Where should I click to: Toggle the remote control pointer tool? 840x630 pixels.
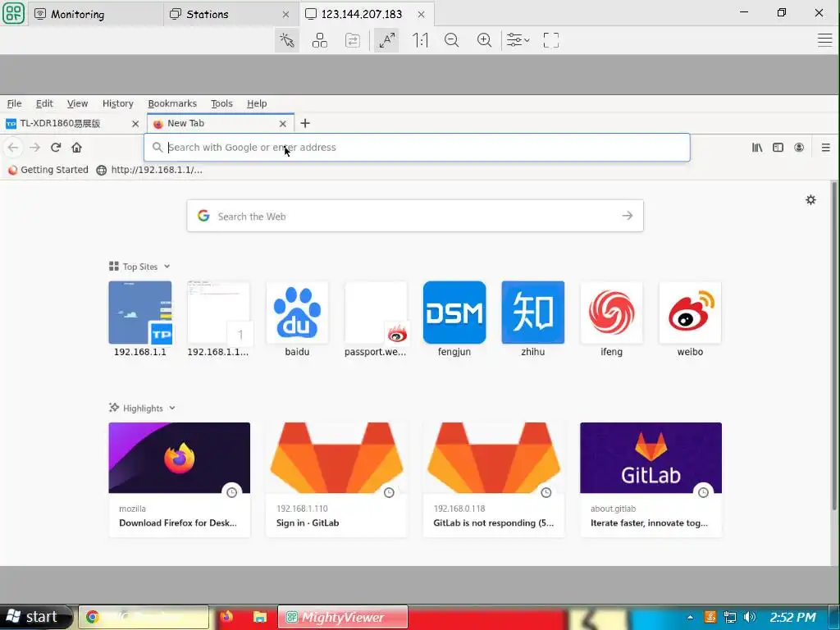tap(286, 40)
